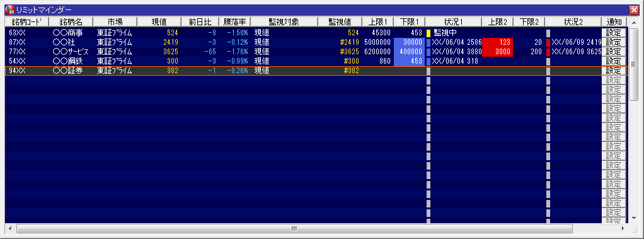Click the 監視対象 column header
Viewport: 644px width, 239px height.
tap(284, 22)
